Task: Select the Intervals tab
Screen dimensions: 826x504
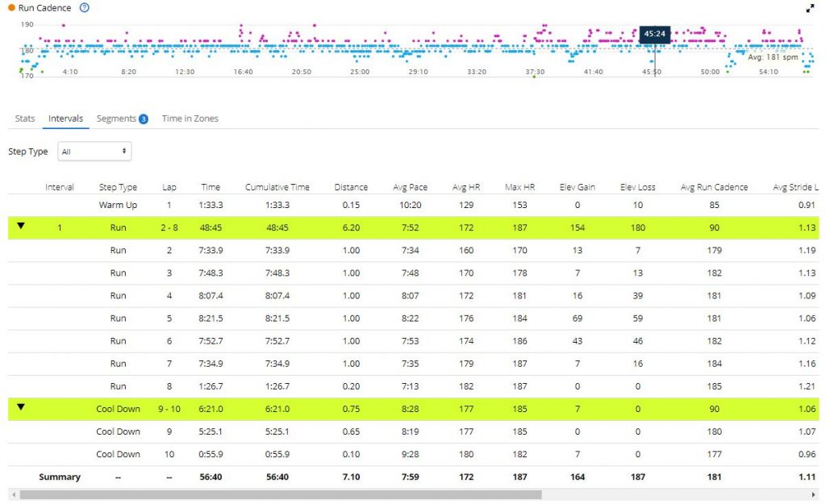Action: click(65, 119)
